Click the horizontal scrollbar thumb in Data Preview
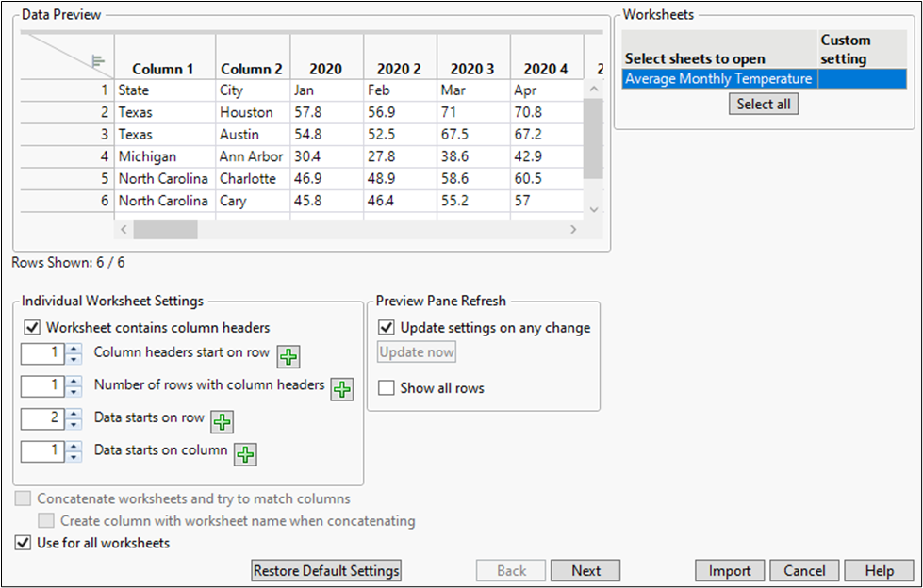Screen dimensions: 923x588 point(165,230)
